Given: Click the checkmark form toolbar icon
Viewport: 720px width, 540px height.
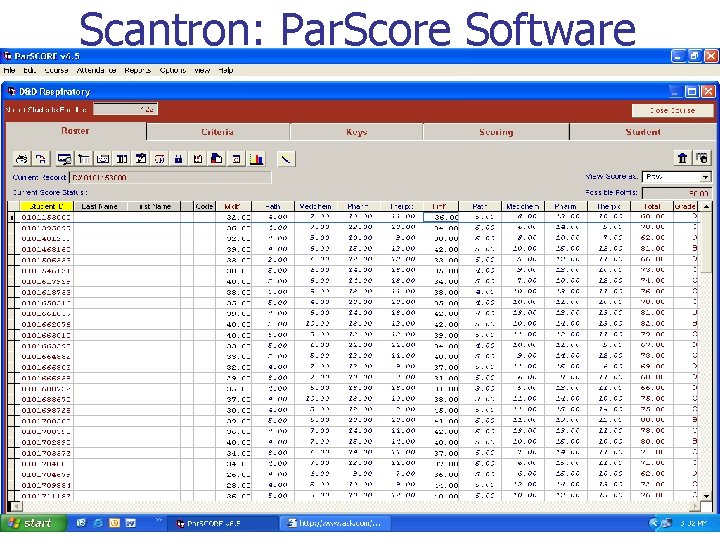Looking at the screenshot, I should pyautogui.click(x=141, y=159).
